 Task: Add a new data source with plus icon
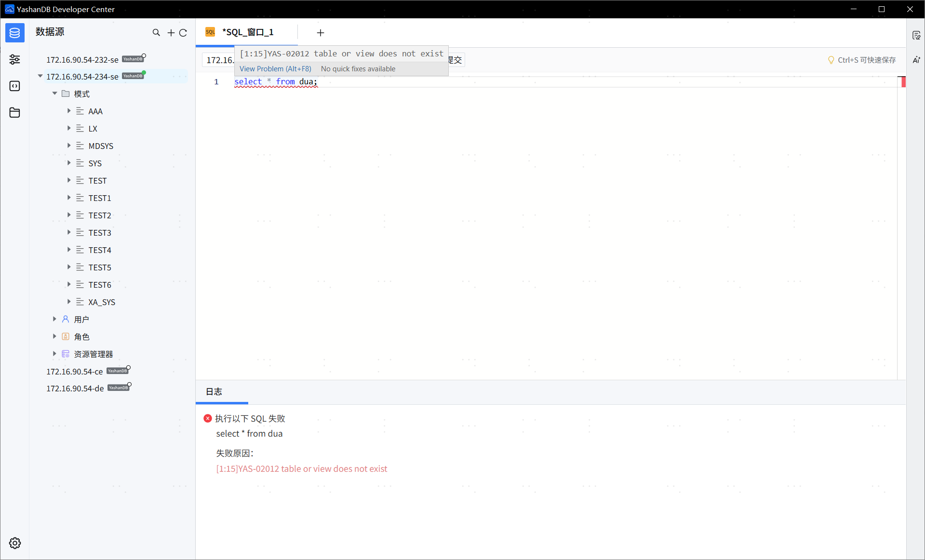tap(171, 32)
